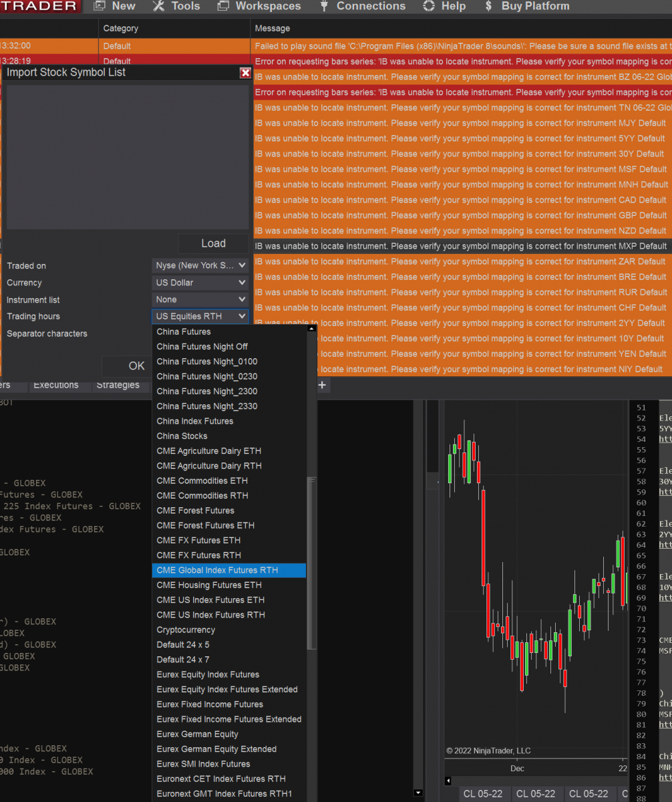
Task: Switch to the Strategies tab
Action: pos(118,385)
